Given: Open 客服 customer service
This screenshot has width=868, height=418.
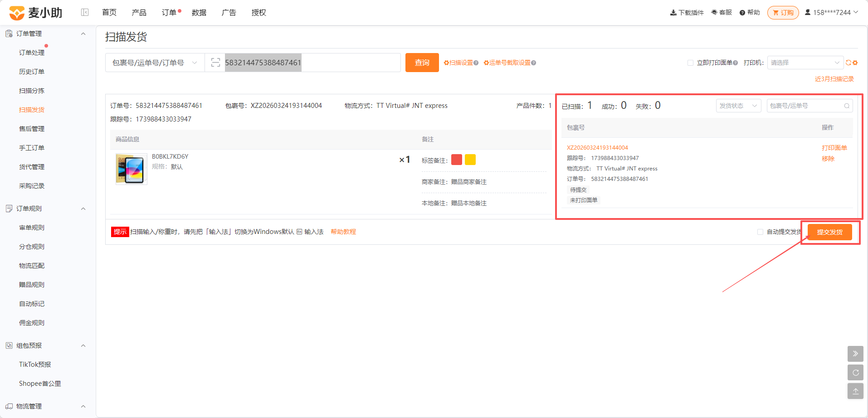Looking at the screenshot, I should pyautogui.click(x=722, y=12).
